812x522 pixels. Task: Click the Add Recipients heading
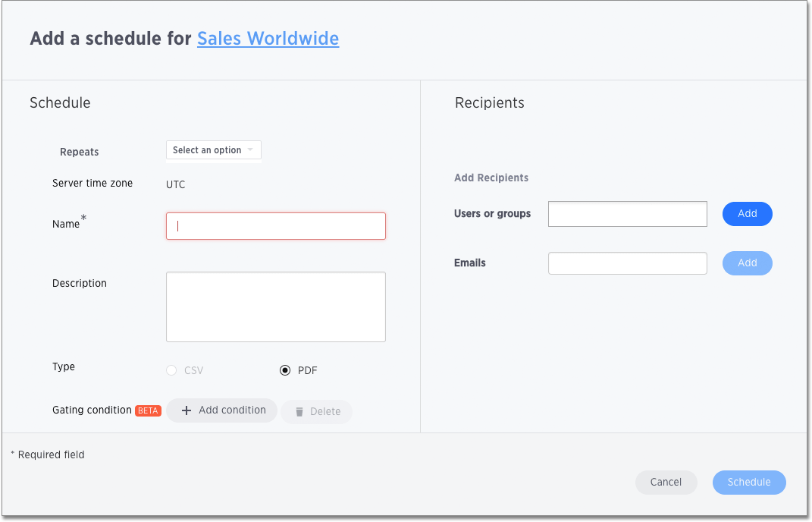click(491, 178)
